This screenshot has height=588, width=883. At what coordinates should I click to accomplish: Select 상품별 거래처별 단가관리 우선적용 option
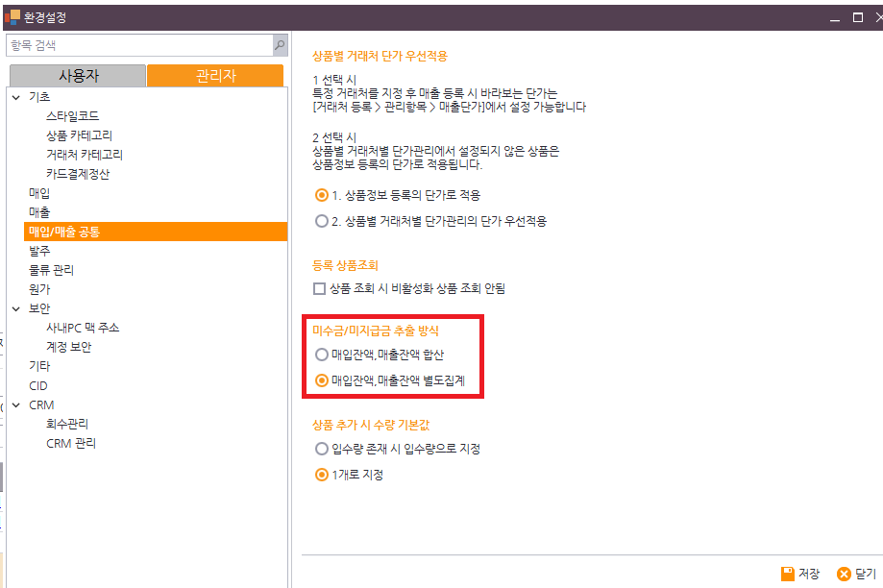[x=322, y=221]
